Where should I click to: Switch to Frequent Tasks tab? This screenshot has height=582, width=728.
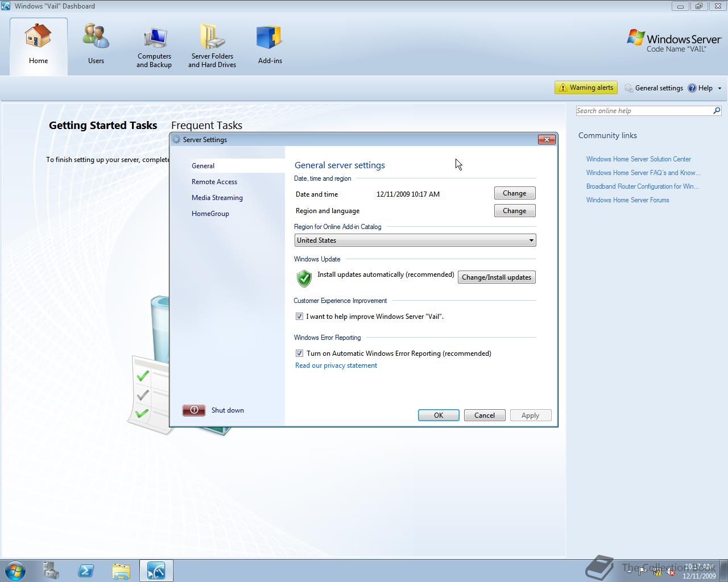(206, 125)
